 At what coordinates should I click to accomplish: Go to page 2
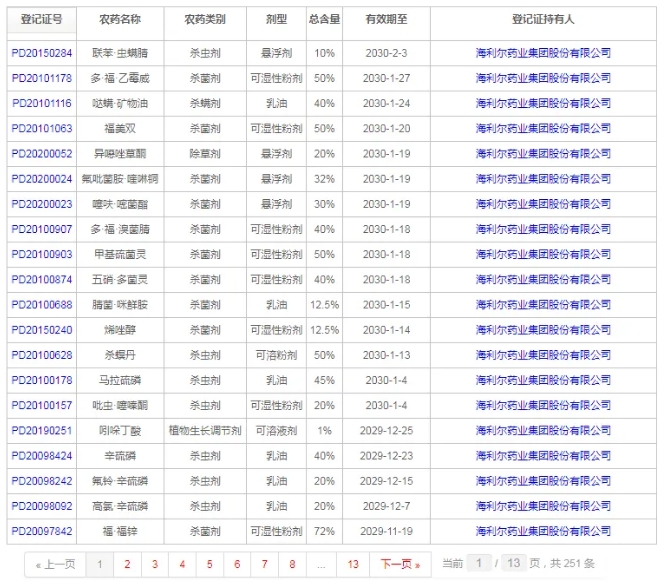point(127,565)
